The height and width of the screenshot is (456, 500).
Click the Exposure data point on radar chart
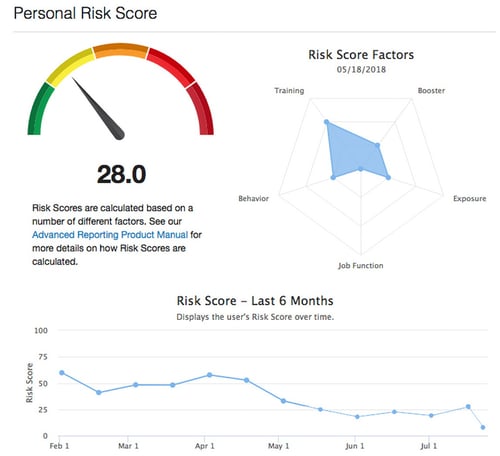388,178
